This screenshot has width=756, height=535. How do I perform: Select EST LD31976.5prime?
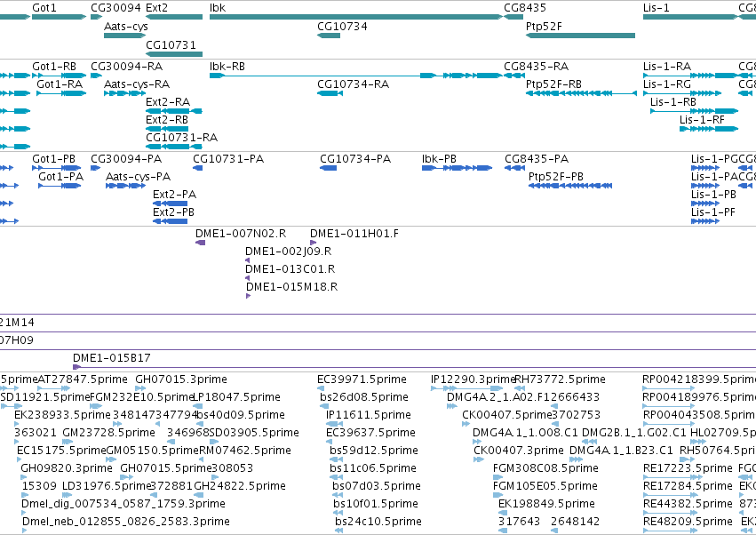tap(68, 494)
